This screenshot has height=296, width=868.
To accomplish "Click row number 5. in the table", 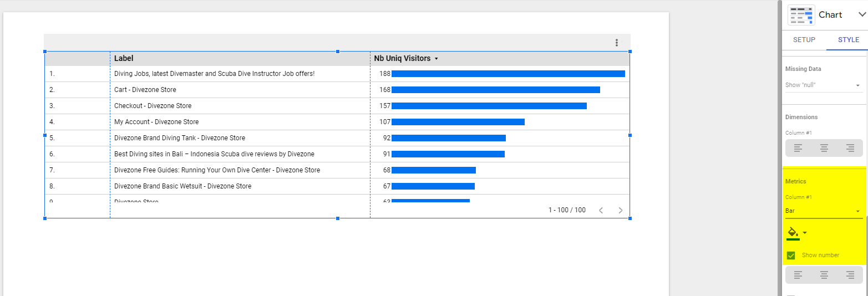I will [x=52, y=138].
